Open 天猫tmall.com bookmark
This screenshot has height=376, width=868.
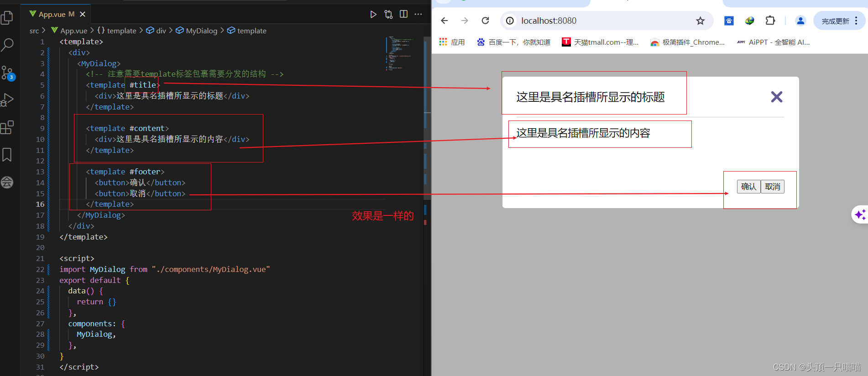click(600, 42)
